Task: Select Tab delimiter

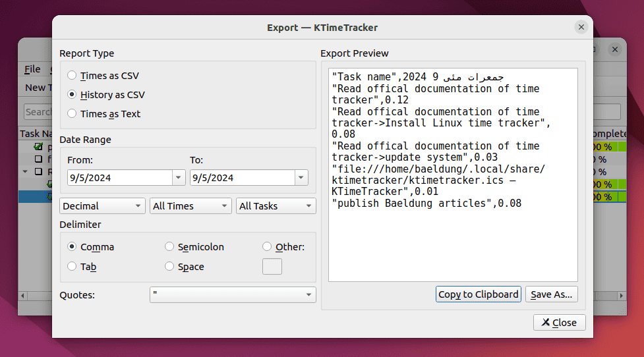Action: tap(82, 266)
